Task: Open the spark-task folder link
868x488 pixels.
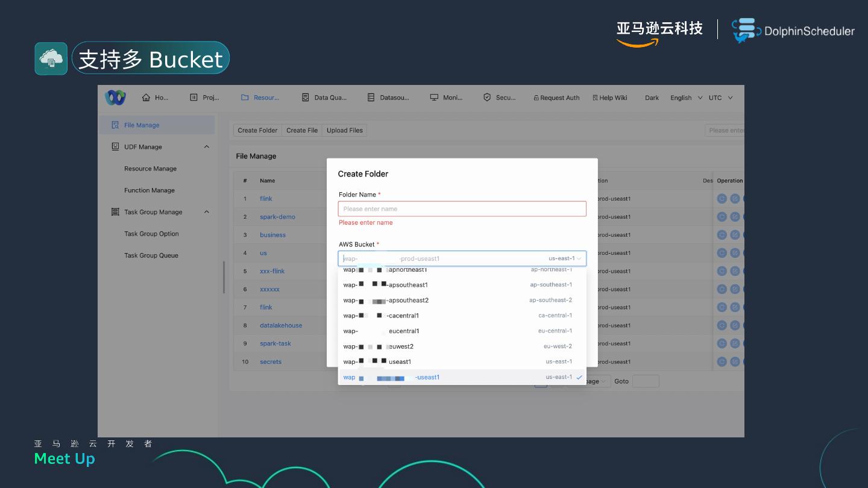Action: (x=275, y=343)
